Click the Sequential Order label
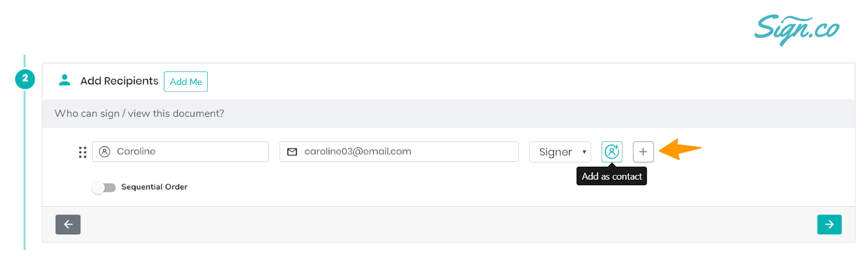Viewport: 868px width, 261px height. tap(154, 187)
